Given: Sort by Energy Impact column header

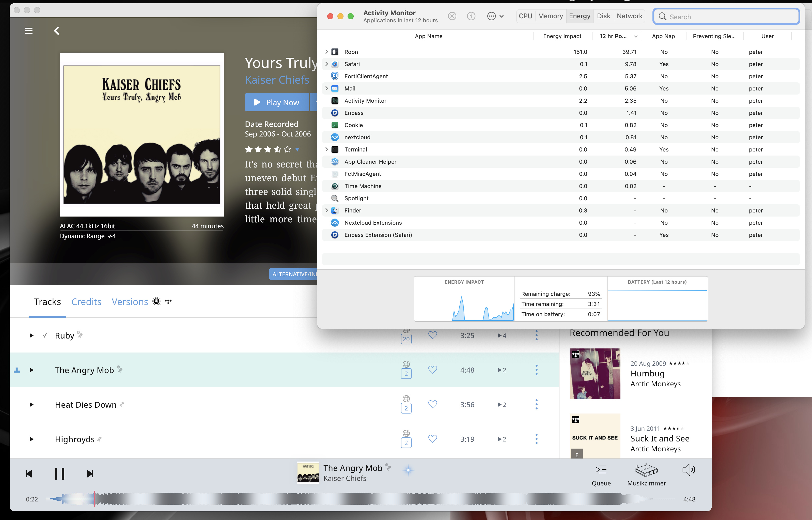Looking at the screenshot, I should pos(562,36).
